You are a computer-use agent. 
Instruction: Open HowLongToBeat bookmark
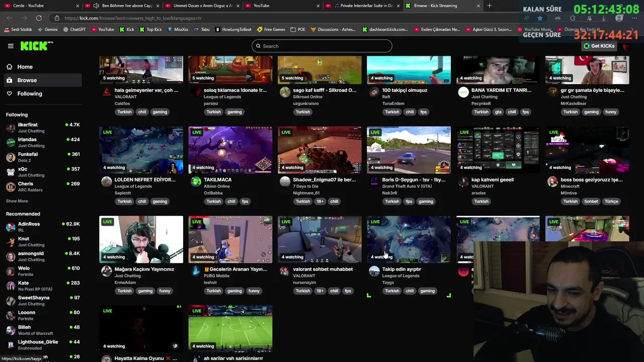pyautogui.click(x=233, y=30)
